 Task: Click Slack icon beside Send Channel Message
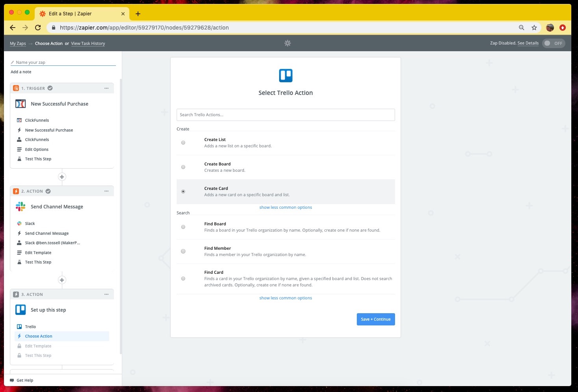pyautogui.click(x=21, y=206)
